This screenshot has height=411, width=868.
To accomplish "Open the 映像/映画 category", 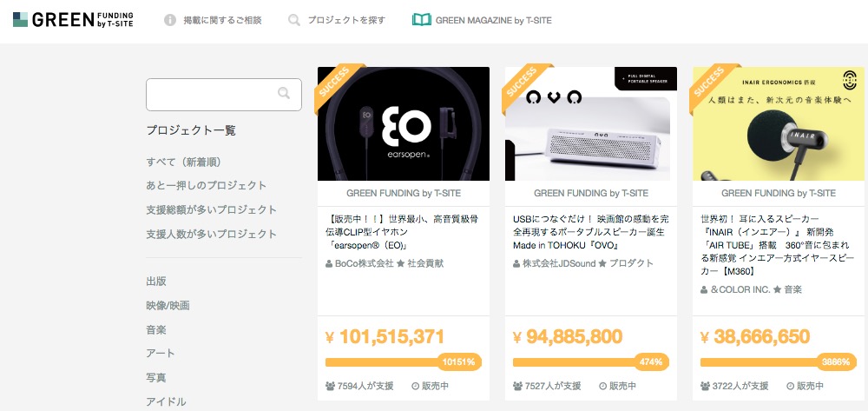I will pos(168,306).
